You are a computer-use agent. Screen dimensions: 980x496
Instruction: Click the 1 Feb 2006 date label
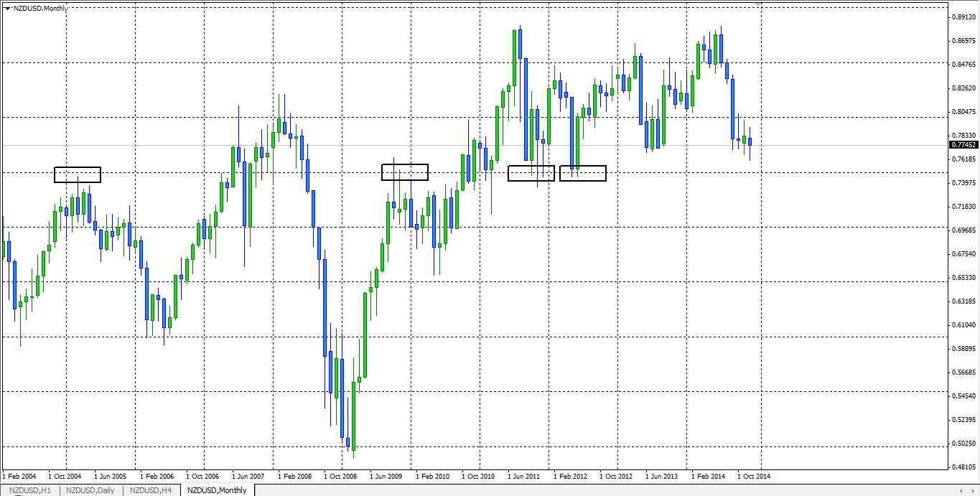157,476
